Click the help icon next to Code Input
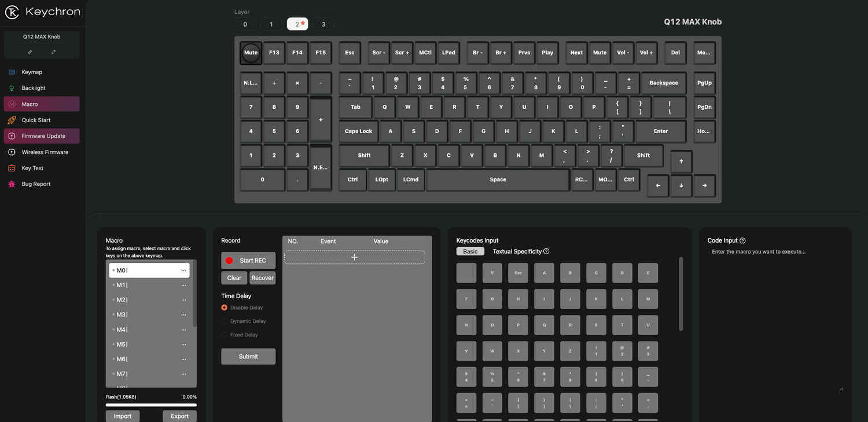868x422 pixels. point(742,241)
